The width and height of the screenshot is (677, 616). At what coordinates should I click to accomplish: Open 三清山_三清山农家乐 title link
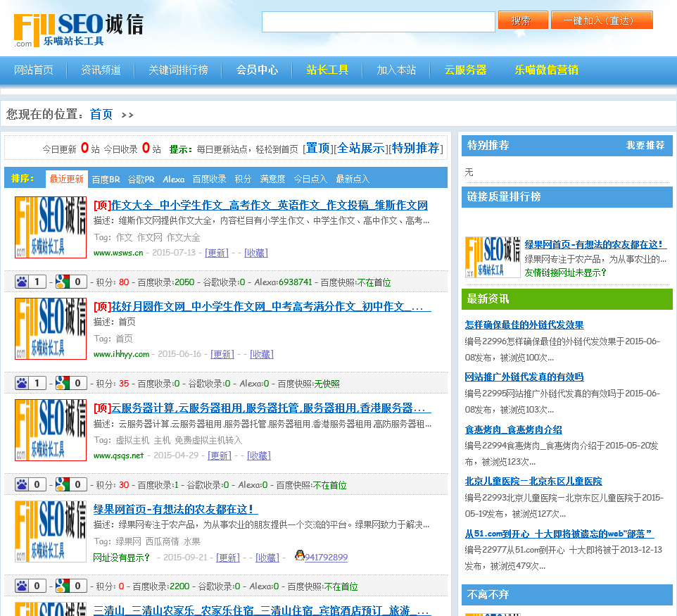(x=262, y=610)
